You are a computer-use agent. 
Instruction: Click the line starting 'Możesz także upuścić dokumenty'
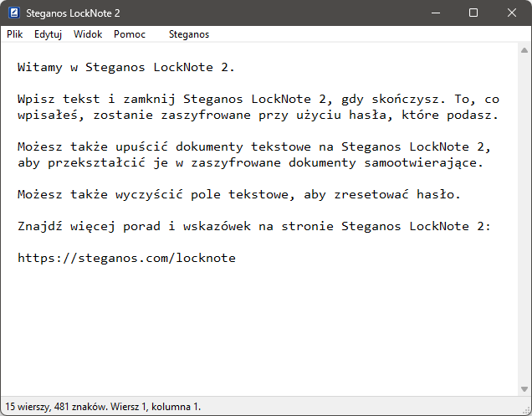coord(254,146)
